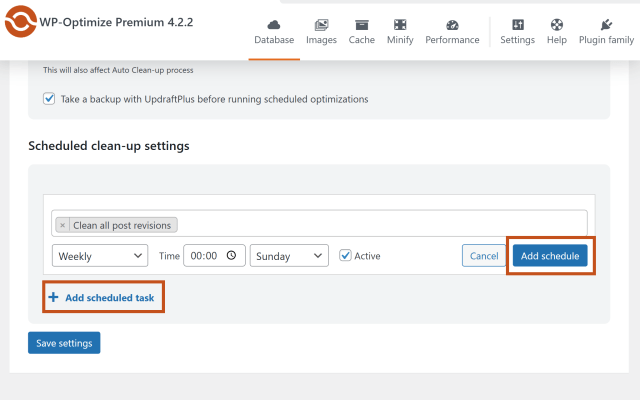Click the Database cloud icon

[274, 25]
